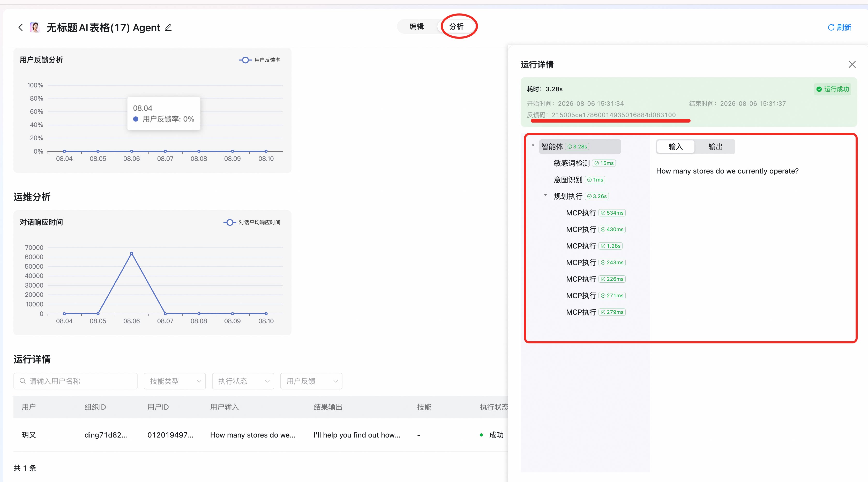Toggle the 对话平均响应时间 legend item
Screen dimensions: 868x482
tap(252, 222)
